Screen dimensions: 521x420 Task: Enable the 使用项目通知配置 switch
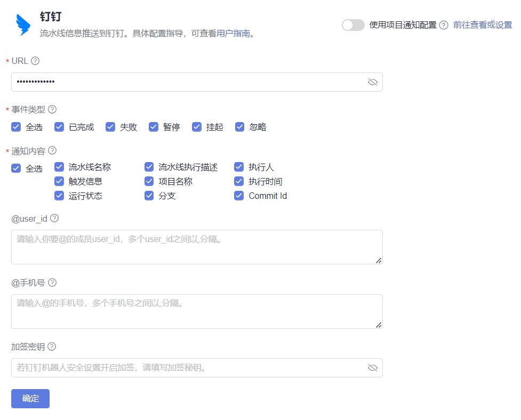pos(353,25)
